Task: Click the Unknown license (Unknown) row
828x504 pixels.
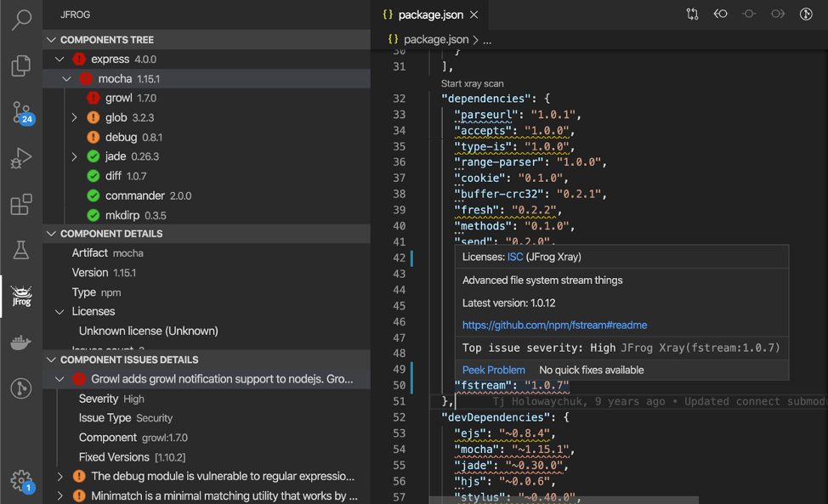Action: (207, 331)
